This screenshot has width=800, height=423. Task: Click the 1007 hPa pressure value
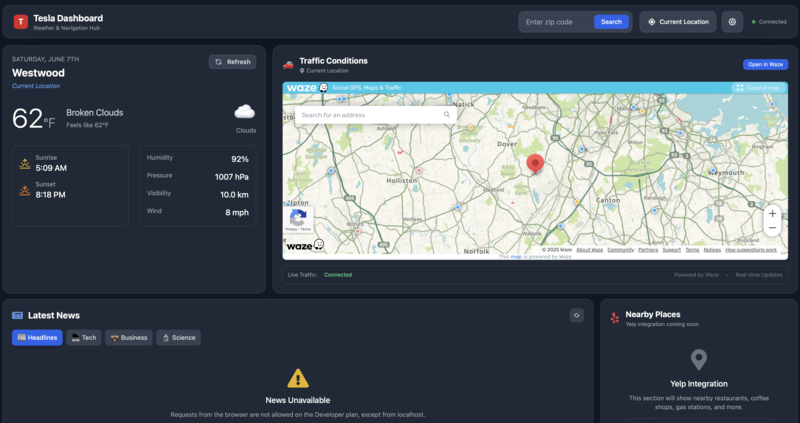232,177
